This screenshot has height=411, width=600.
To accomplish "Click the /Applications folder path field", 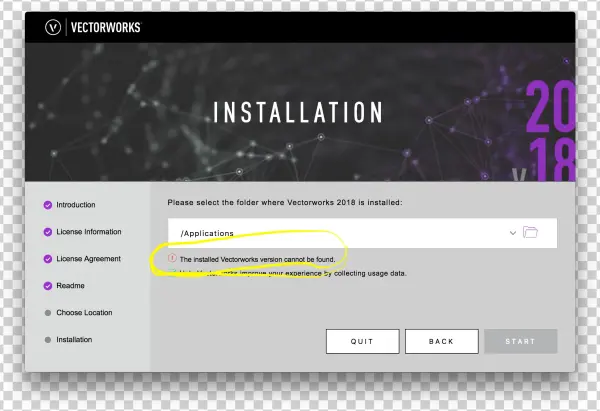I will 362,233.
